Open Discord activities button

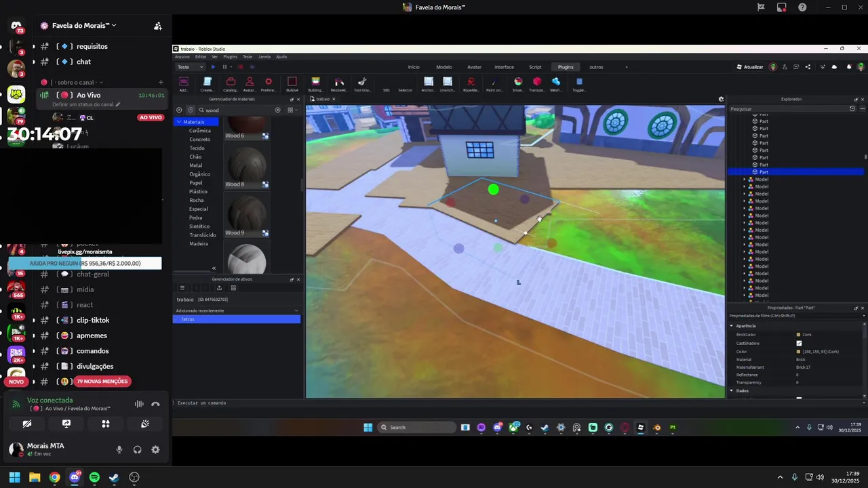click(x=106, y=424)
